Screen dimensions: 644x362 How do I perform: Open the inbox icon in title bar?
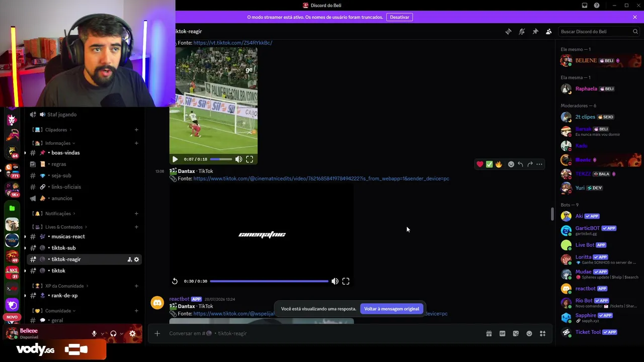click(x=585, y=6)
